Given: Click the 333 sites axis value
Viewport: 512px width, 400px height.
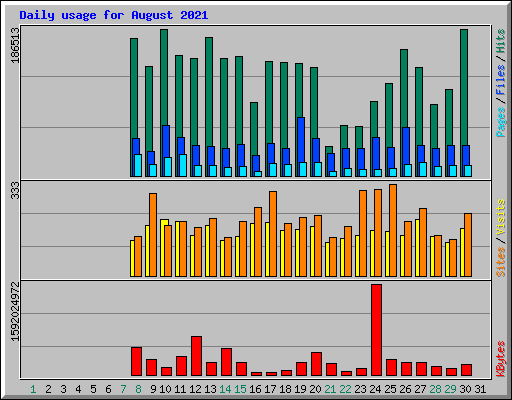Looking at the screenshot, I should 15,191.
